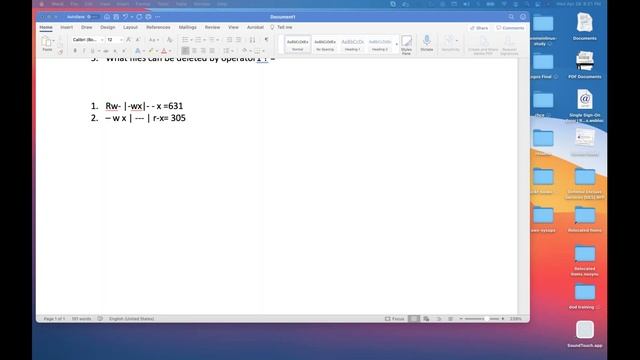The width and height of the screenshot is (640, 360).
Task: Click the Format Painter brush icon
Action: click(x=60, y=52)
